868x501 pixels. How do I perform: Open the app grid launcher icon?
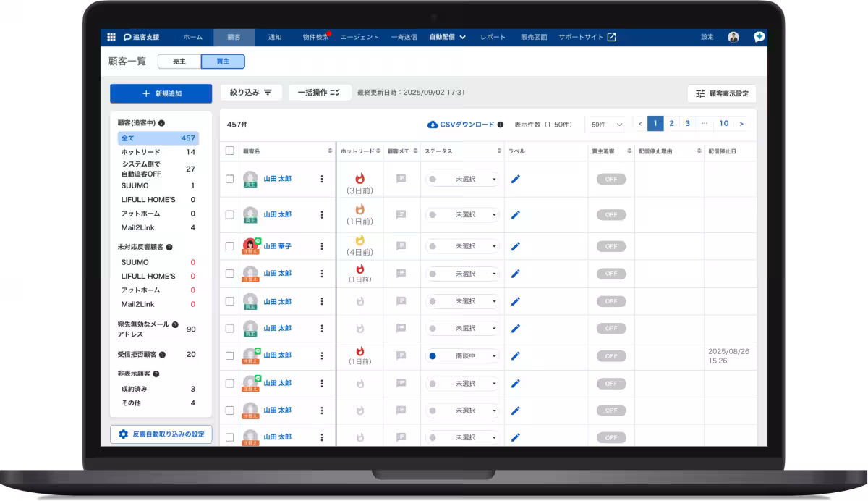111,37
